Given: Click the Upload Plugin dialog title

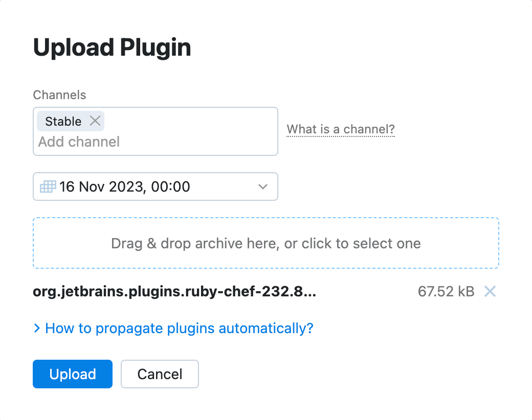Looking at the screenshot, I should click(112, 47).
